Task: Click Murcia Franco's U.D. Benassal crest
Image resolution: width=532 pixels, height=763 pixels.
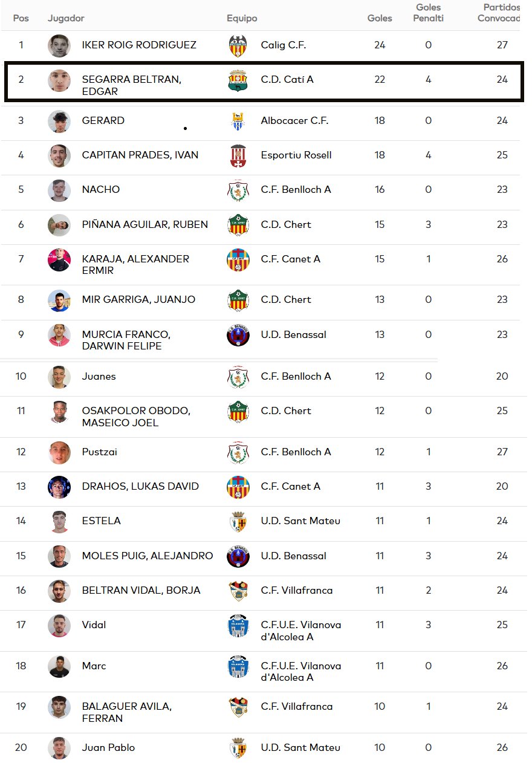Action: [x=238, y=335]
